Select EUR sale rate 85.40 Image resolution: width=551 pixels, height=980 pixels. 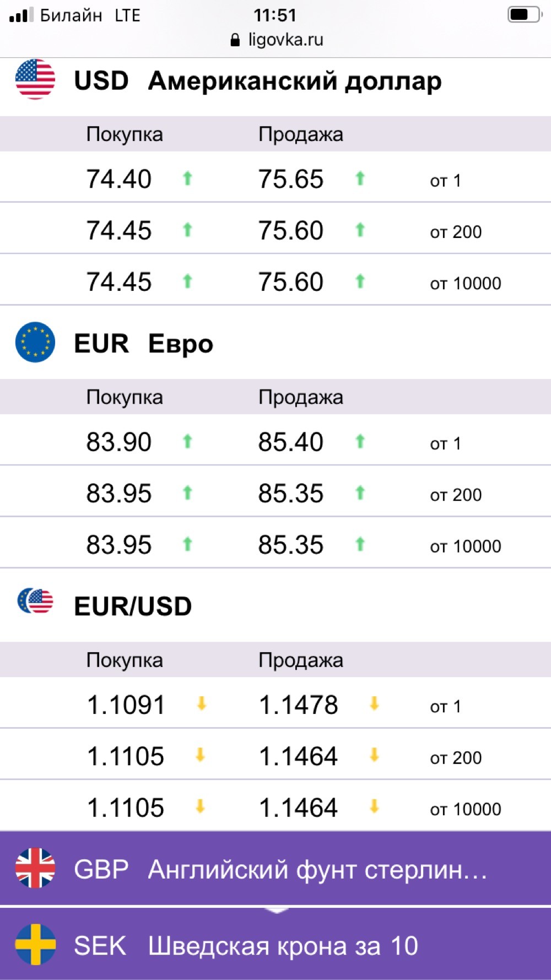291,442
